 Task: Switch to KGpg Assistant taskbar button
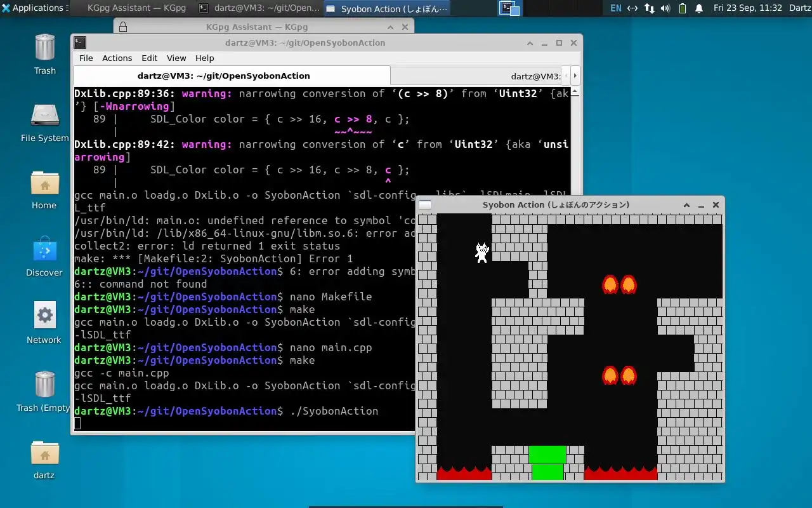(x=132, y=8)
